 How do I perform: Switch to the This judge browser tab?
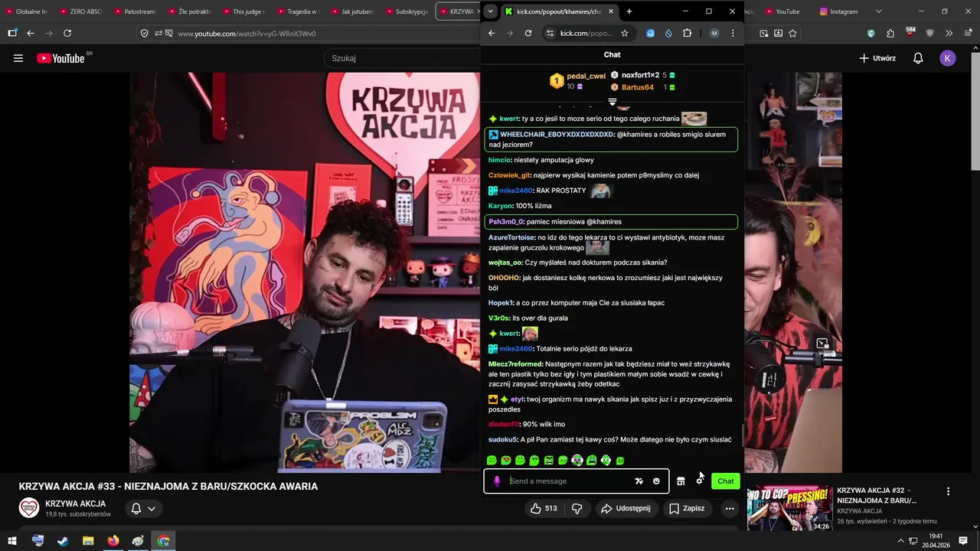point(244,11)
